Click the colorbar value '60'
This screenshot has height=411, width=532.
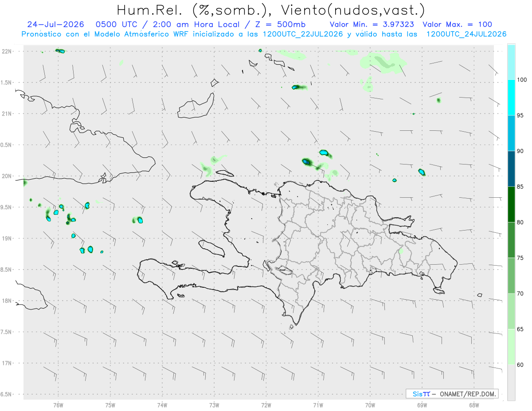click(x=520, y=365)
